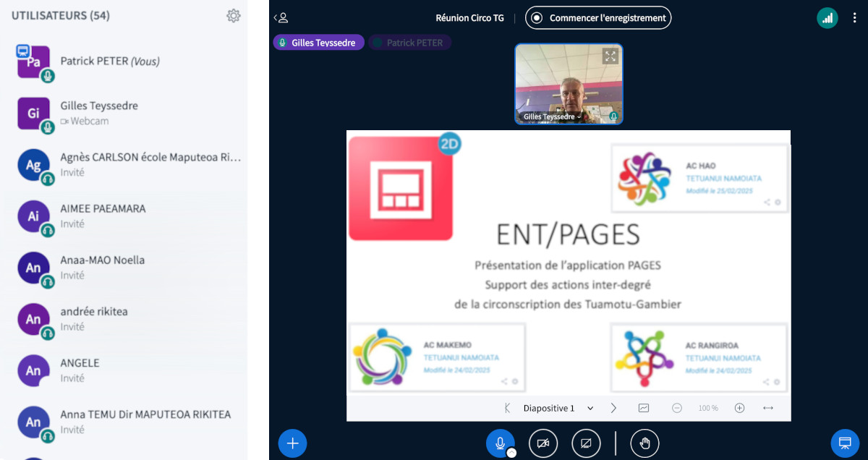Image resolution: width=868 pixels, height=460 pixels.
Task: Select the Gilles Teyssedre webcam video thumbnail
Action: click(569, 84)
